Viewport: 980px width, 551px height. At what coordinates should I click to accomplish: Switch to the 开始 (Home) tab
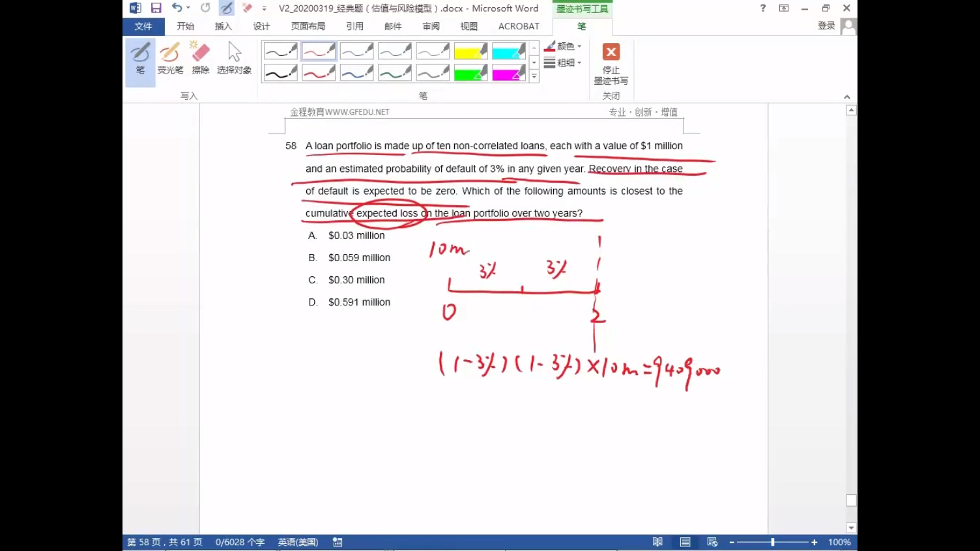click(186, 26)
